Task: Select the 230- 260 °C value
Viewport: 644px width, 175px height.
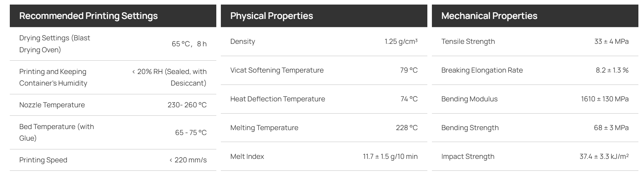Action: [x=187, y=105]
